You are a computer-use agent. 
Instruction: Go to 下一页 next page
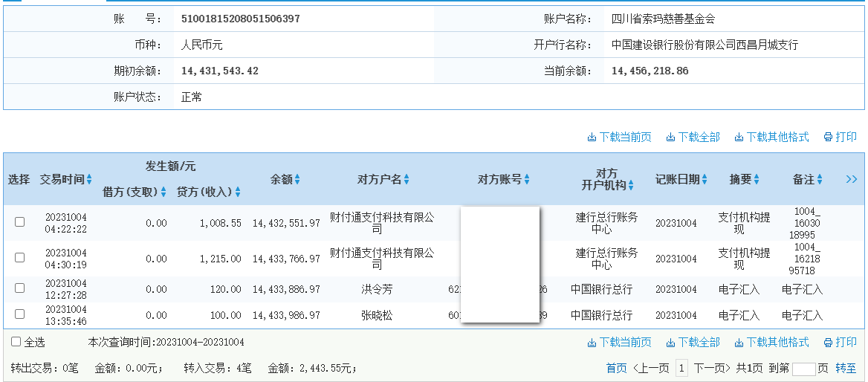pos(713,368)
